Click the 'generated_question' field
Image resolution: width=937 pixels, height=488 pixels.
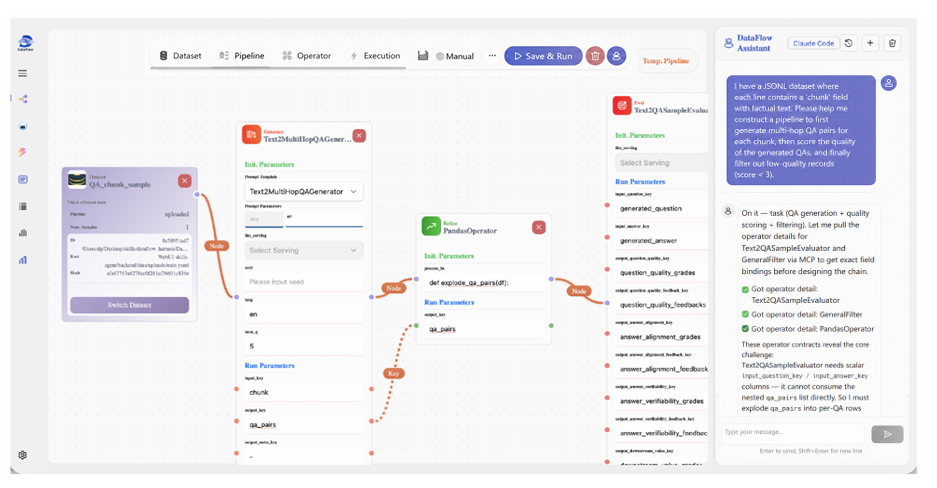click(661, 208)
